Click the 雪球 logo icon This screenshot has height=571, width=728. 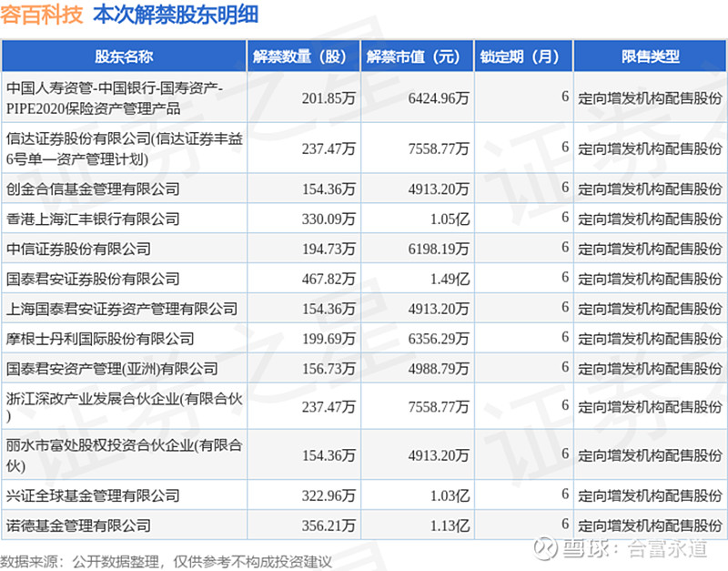pos(545,547)
